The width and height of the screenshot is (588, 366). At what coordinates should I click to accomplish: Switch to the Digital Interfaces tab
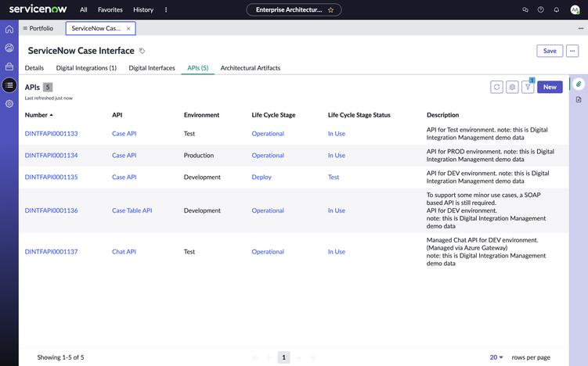click(x=152, y=68)
